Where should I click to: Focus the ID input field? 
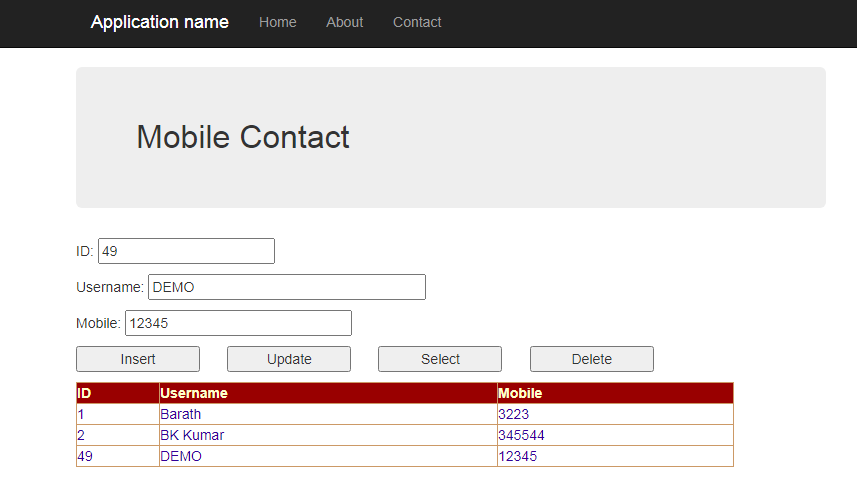(186, 251)
